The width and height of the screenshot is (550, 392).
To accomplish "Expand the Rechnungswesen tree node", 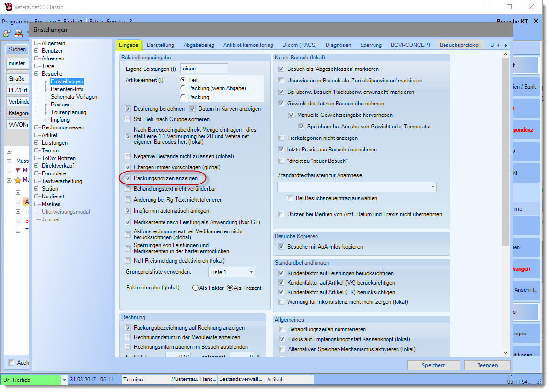I will (37, 127).
